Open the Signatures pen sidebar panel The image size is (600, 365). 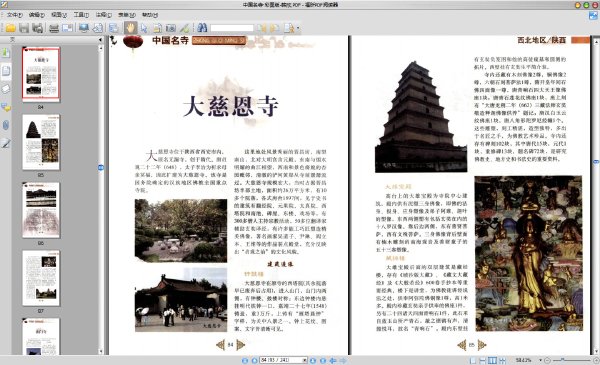(6, 143)
